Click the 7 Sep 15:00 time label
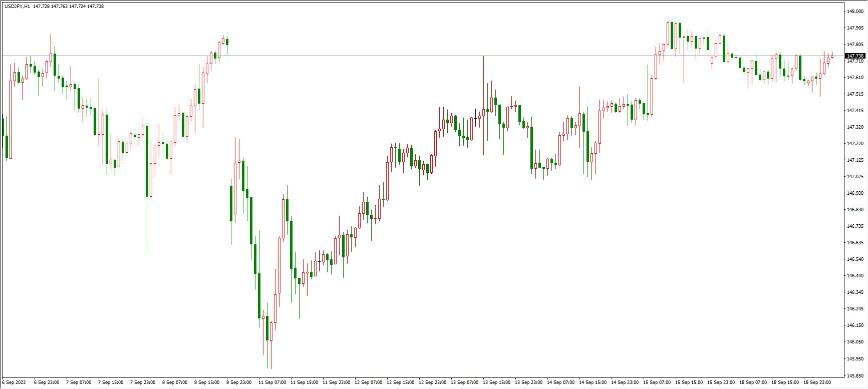868x389 pixels. pyautogui.click(x=111, y=382)
